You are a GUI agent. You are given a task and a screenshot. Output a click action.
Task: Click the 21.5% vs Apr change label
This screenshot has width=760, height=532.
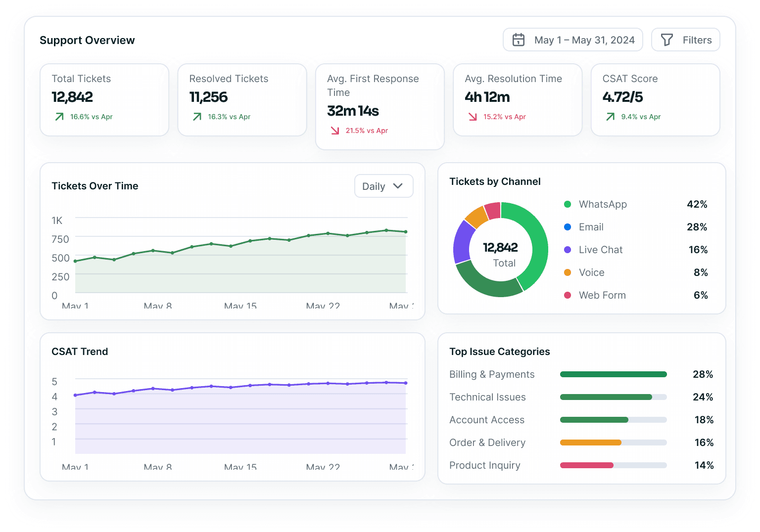coord(367,131)
